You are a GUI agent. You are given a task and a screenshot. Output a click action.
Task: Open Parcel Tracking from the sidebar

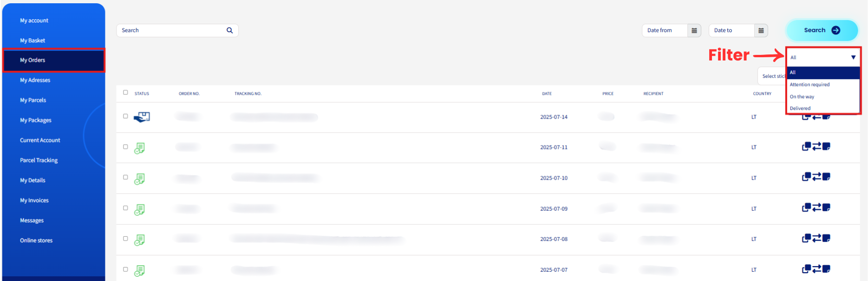point(39,161)
